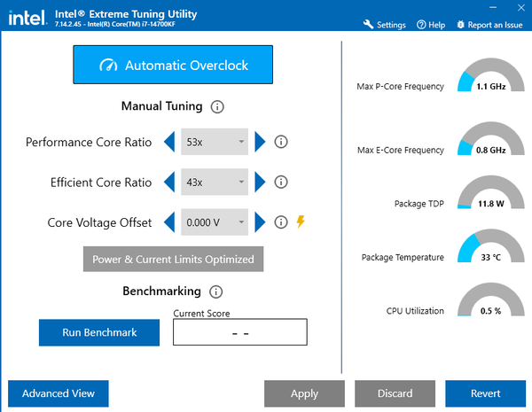Screen dimensions: 532x412
Task: Click the info icon for Efficient Core Ratio
Action: tap(281, 183)
